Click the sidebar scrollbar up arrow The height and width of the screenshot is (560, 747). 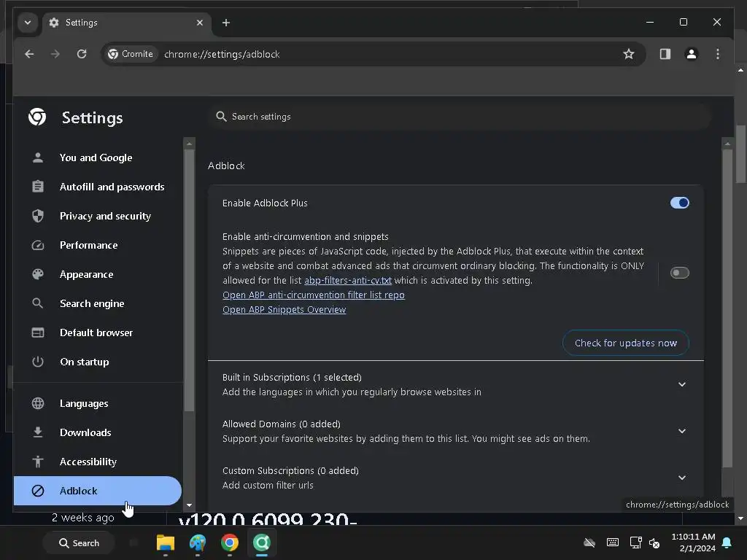[189, 144]
